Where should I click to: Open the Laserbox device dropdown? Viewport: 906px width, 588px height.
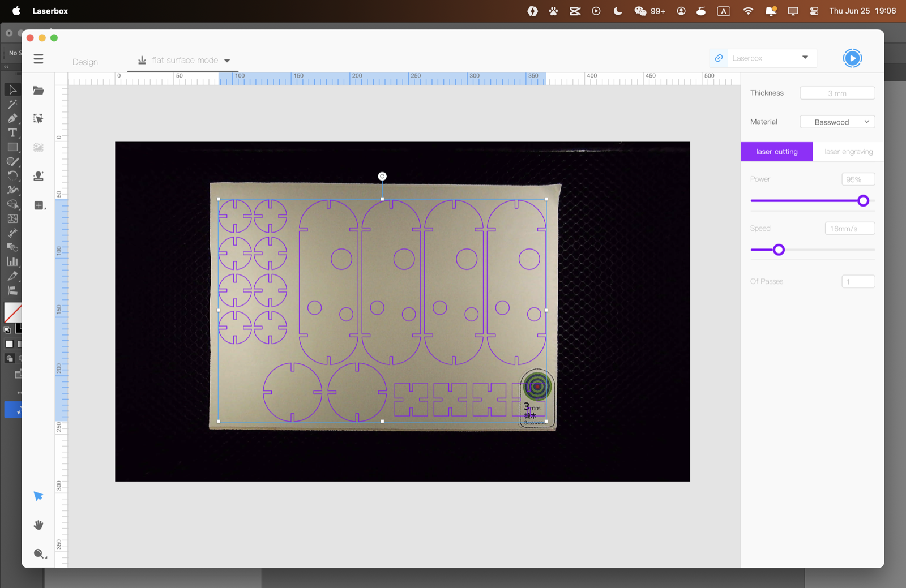805,58
